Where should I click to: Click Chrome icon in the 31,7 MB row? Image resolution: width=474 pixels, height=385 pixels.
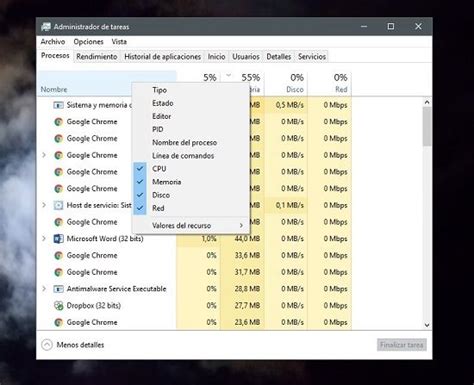click(x=58, y=272)
